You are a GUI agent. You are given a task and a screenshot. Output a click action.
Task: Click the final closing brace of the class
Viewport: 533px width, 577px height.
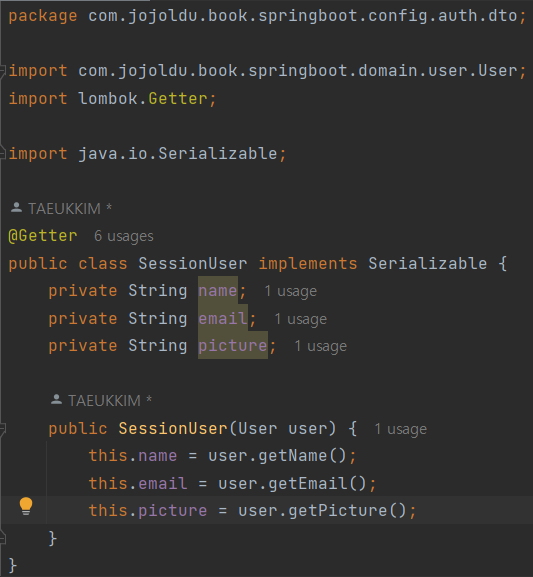pos(12,566)
